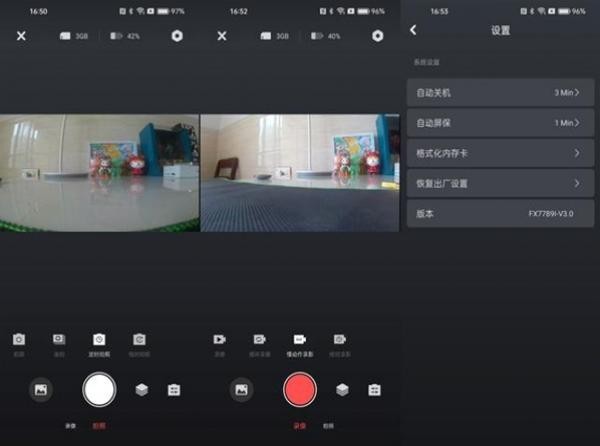Screen dimensions: 600x446
Task: Open 格式化内存卡 chevron row
Action: pos(500,153)
